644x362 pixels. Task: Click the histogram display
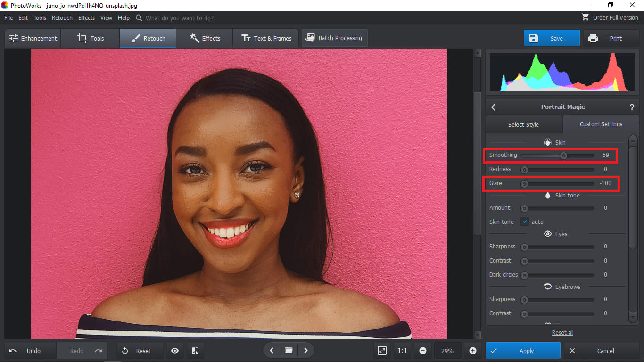pos(562,72)
